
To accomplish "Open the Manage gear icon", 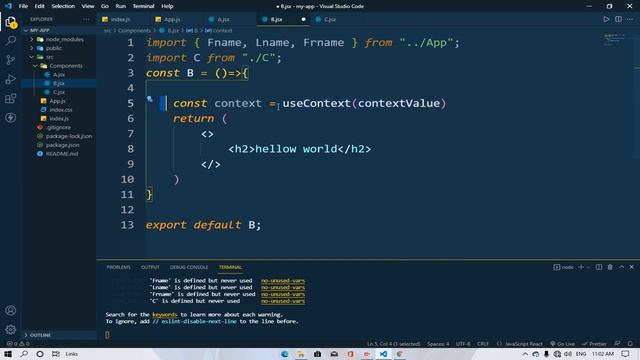I will [x=11, y=329].
